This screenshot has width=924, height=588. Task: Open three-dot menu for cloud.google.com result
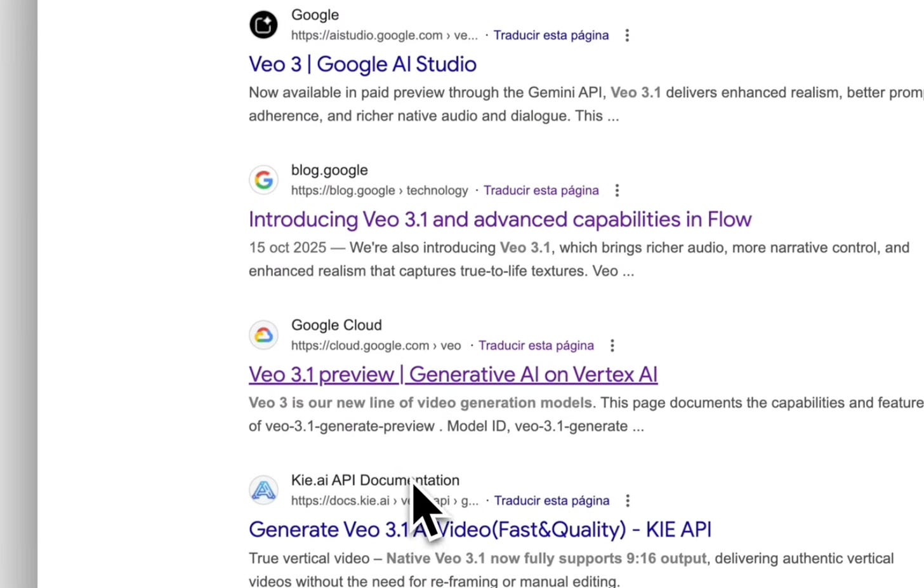coord(612,345)
